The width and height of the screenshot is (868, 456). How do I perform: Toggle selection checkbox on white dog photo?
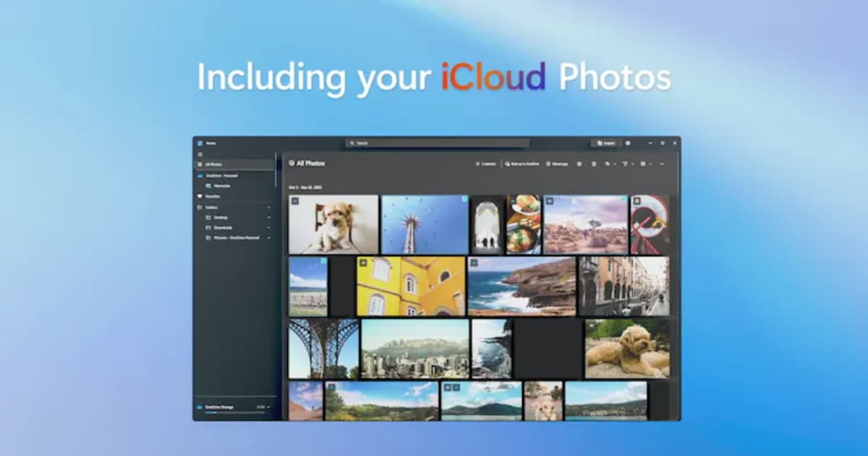pos(295,201)
